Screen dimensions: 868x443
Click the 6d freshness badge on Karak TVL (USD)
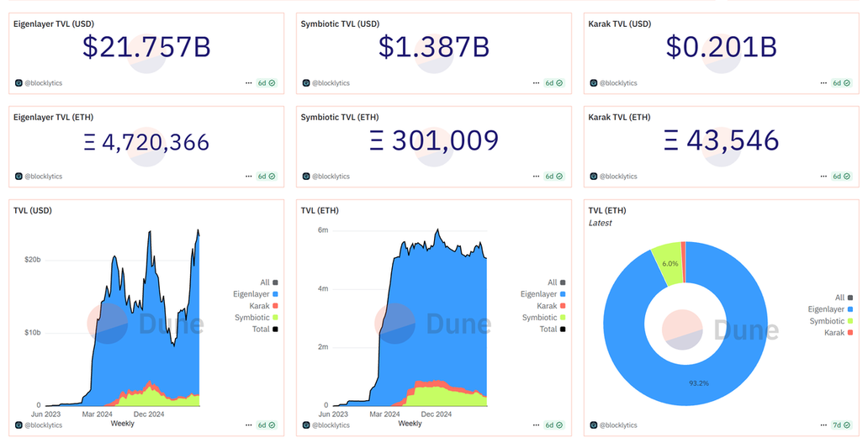[x=841, y=83]
